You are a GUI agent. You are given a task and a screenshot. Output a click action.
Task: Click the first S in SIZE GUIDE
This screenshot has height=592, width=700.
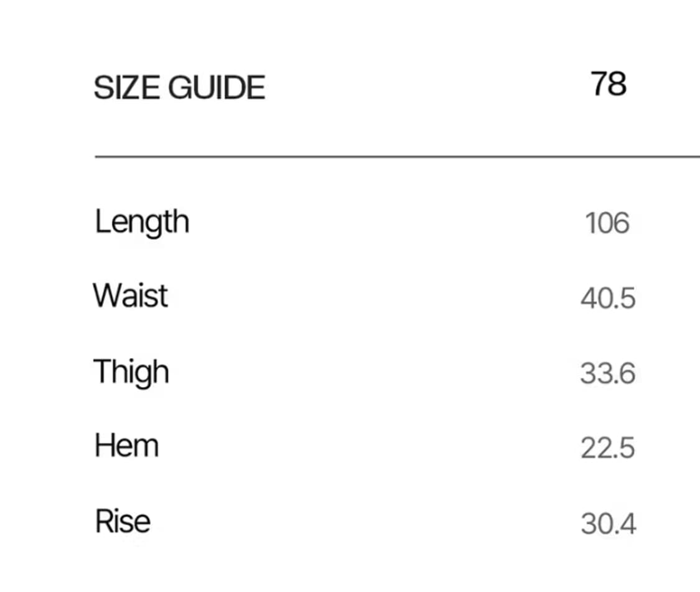pyautogui.click(x=101, y=88)
